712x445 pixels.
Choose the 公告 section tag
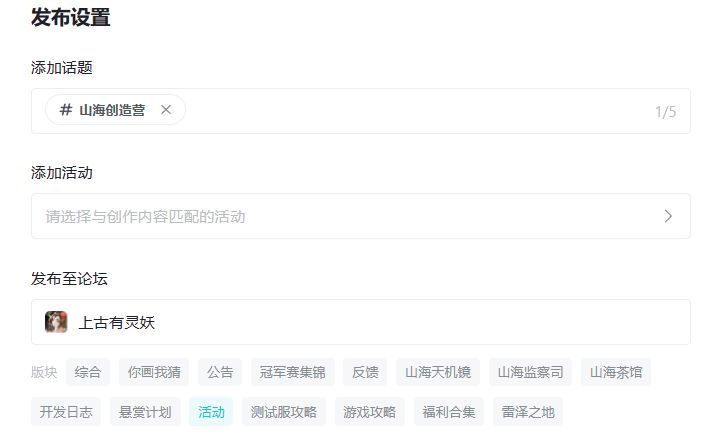point(220,372)
